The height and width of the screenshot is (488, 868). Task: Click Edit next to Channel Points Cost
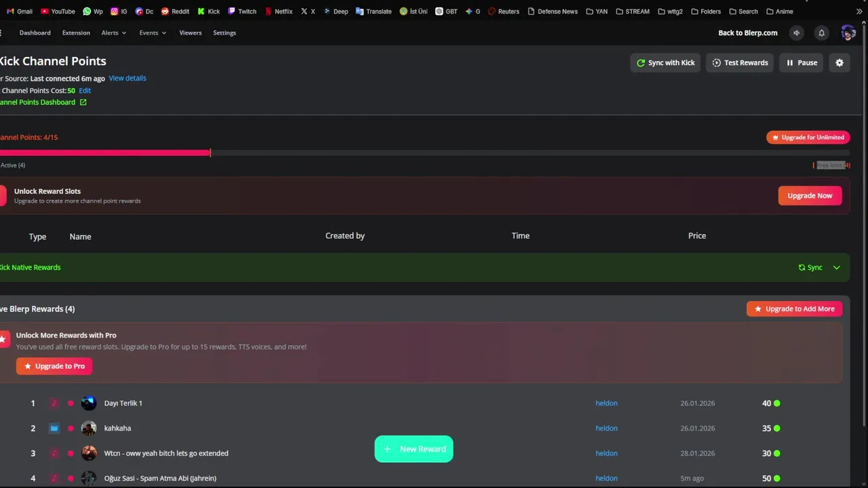pyautogui.click(x=85, y=90)
